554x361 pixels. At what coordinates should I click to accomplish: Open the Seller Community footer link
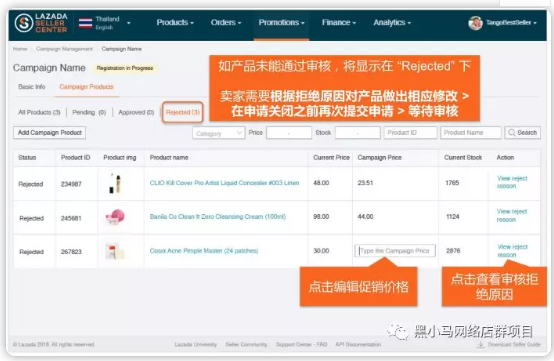[246, 344]
